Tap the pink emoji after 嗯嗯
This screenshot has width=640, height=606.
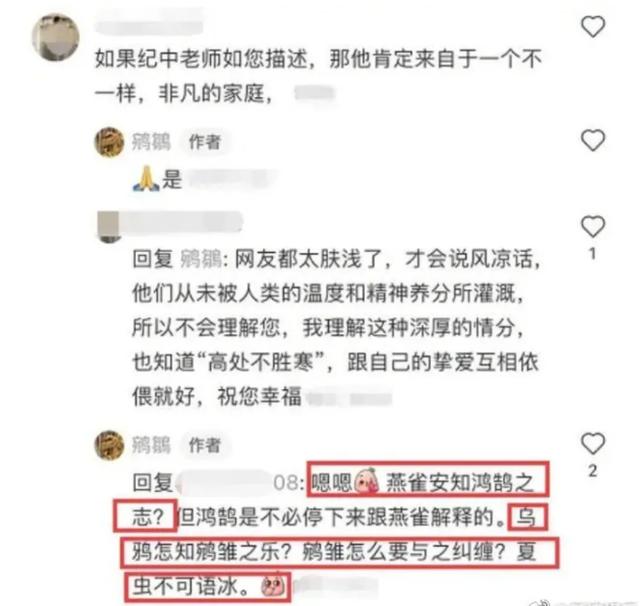pos(367,481)
